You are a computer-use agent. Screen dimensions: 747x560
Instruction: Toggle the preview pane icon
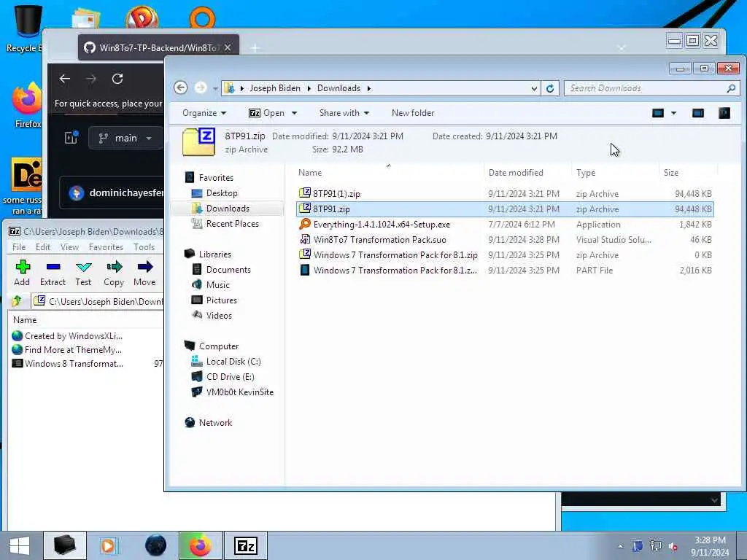coord(698,113)
